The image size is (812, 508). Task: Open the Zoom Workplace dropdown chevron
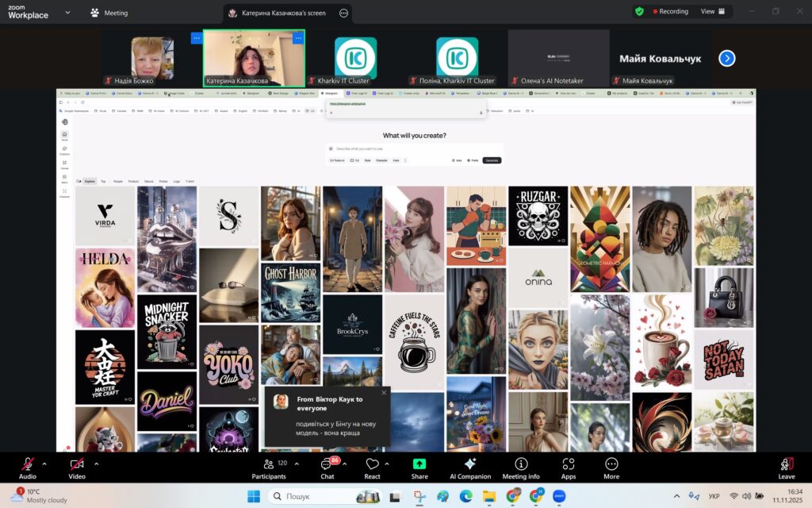67,13
